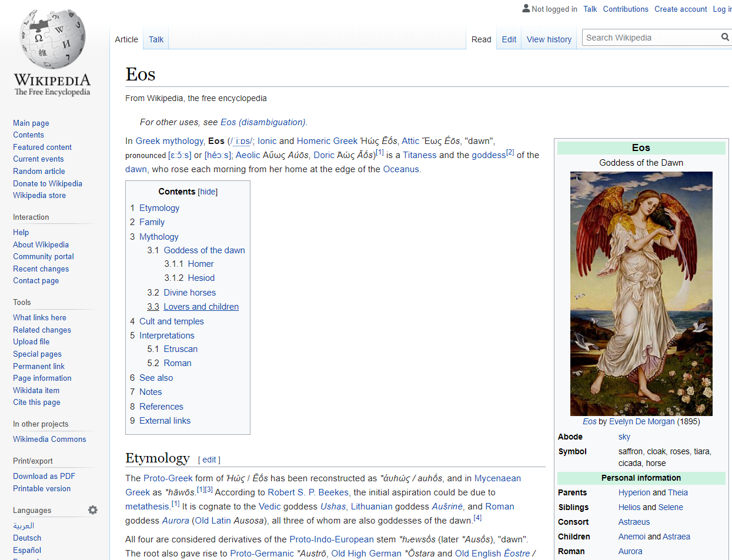Click What links here
The image size is (732, 560).
pos(39,317)
